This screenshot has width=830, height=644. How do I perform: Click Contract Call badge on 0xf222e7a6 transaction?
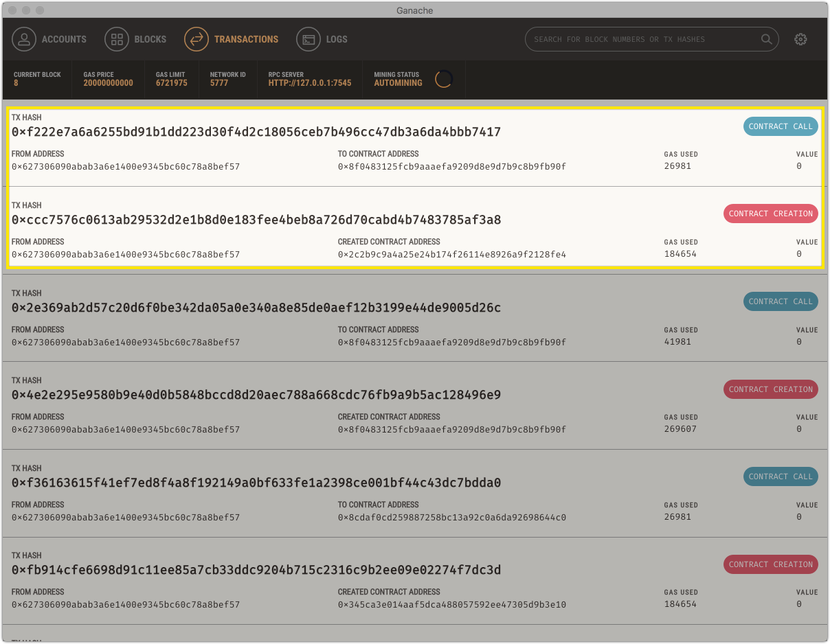pyautogui.click(x=781, y=126)
